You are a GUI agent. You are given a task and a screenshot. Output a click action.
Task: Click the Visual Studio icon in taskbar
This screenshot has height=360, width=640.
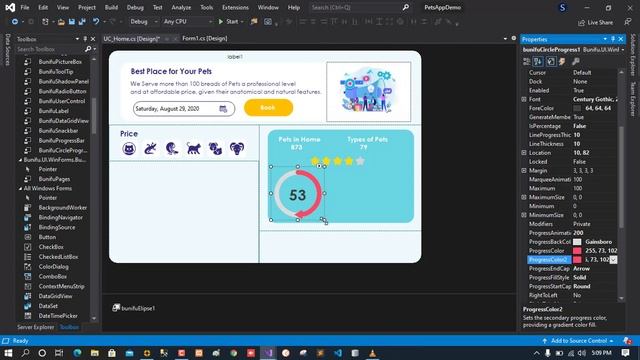coord(268,353)
